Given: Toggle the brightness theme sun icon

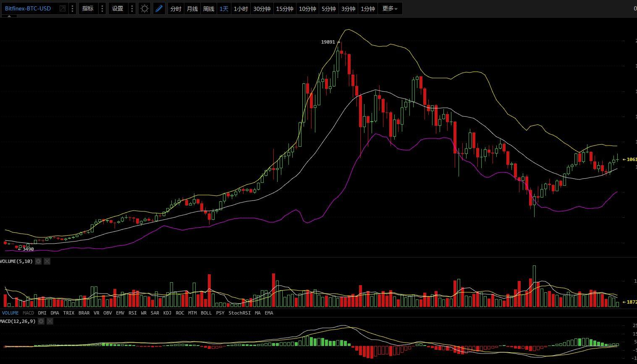Looking at the screenshot, I should pyautogui.click(x=144, y=8).
